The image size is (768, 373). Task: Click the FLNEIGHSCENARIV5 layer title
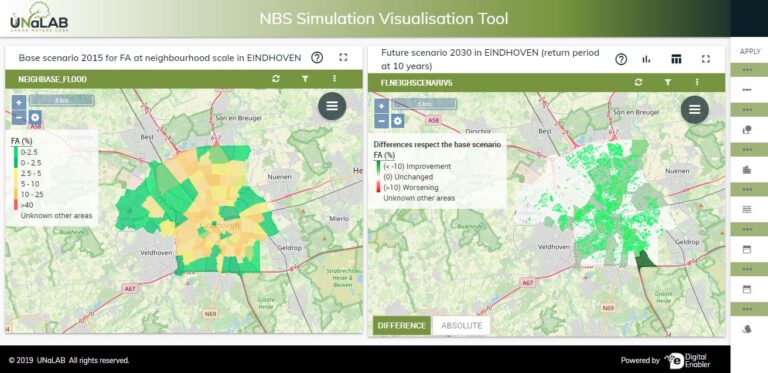(418, 83)
